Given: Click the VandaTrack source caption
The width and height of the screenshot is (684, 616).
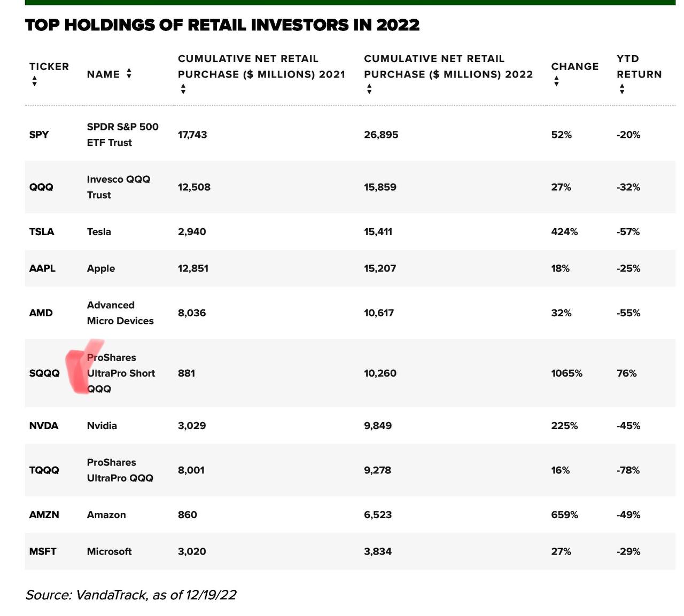Looking at the screenshot, I should 131,595.
